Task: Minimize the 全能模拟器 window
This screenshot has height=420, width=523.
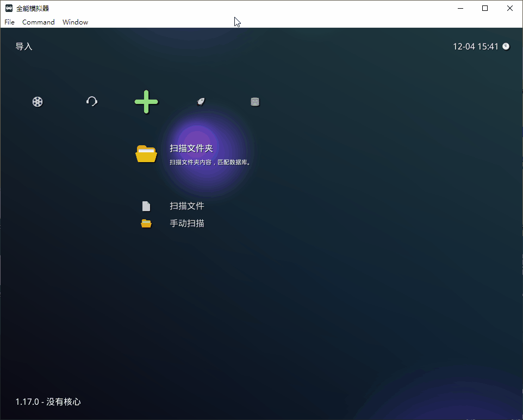Action: (460, 8)
